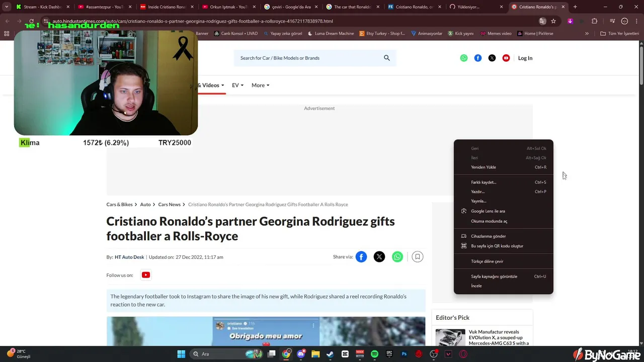This screenshot has height=362, width=644.
Task: Open Steam from the taskbar
Action: coord(330,354)
